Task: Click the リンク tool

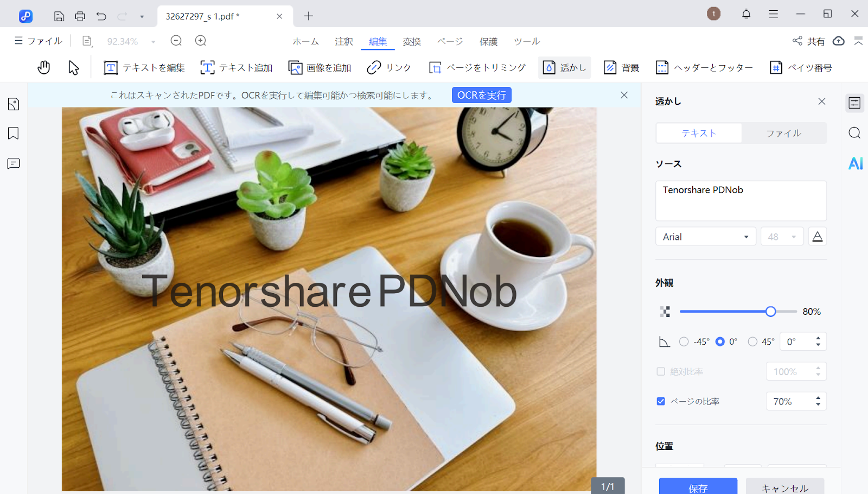Action: pyautogui.click(x=388, y=67)
